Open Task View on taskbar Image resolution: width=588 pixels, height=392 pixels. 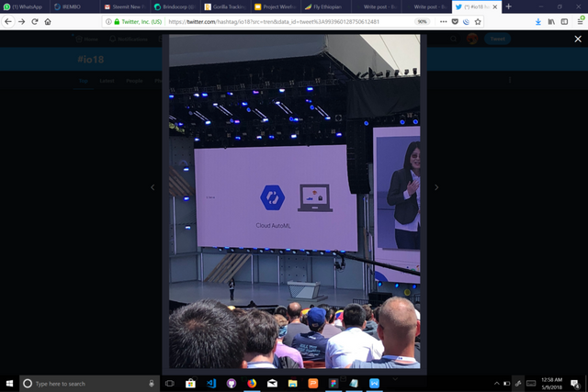click(x=169, y=384)
